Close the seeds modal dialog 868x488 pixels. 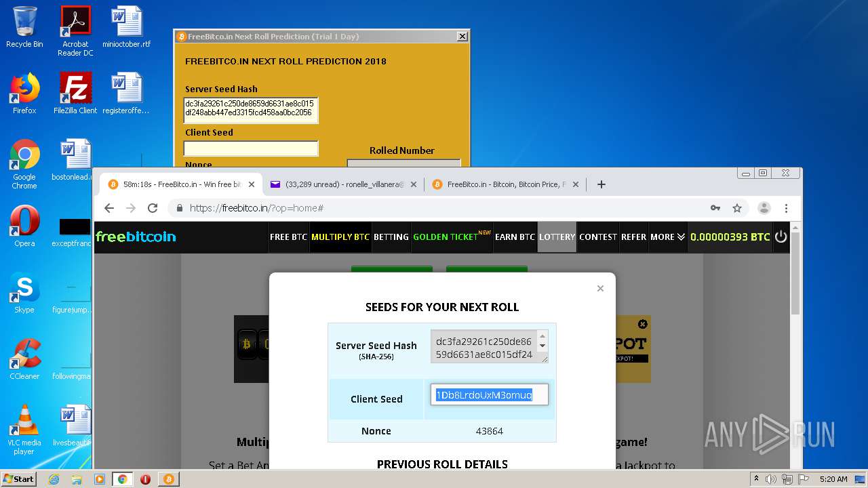pyautogui.click(x=600, y=288)
